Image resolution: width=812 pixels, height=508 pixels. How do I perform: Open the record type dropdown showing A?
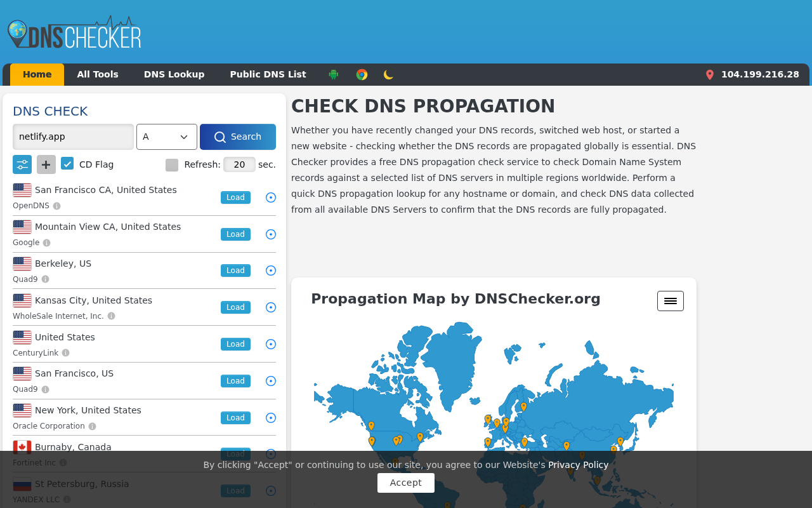pyautogui.click(x=167, y=137)
